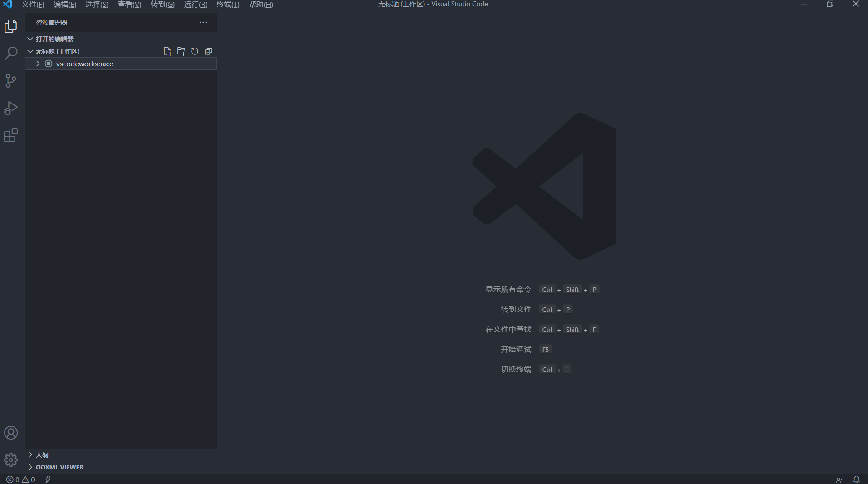Close the VS Code window

pyautogui.click(x=856, y=4)
